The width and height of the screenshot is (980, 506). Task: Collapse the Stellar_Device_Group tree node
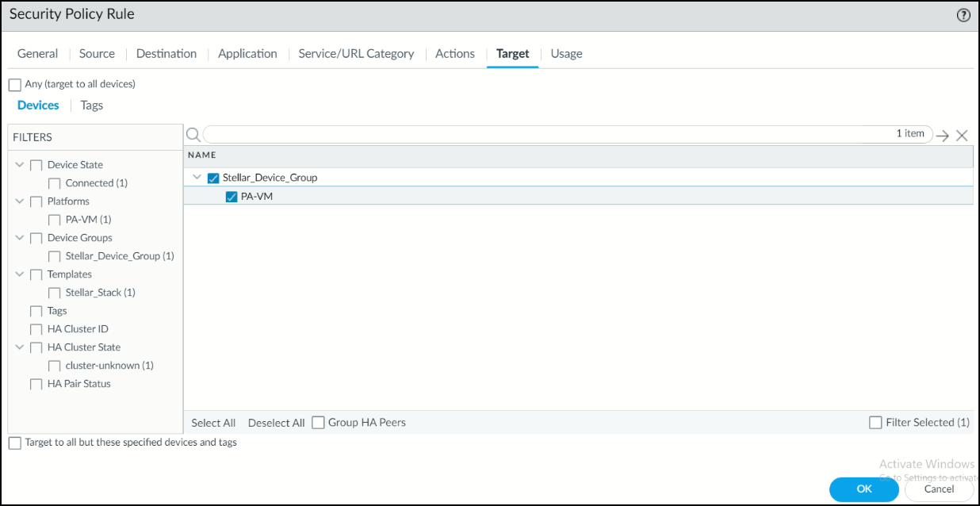coord(197,178)
